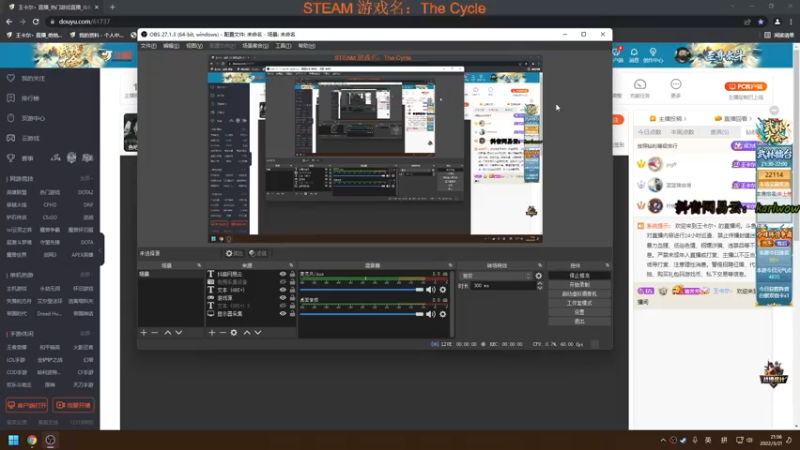Hide the first text source (eye)
800x450 pixels.
click(x=283, y=274)
